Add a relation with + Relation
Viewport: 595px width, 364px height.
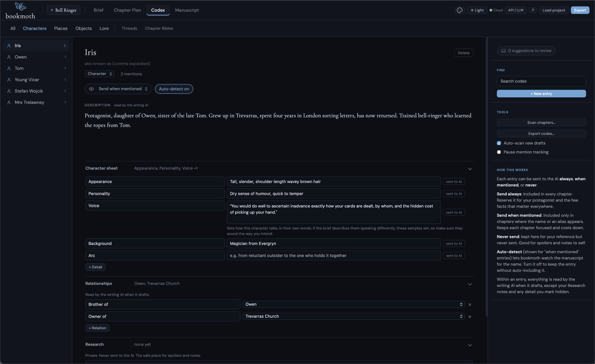coord(97,328)
